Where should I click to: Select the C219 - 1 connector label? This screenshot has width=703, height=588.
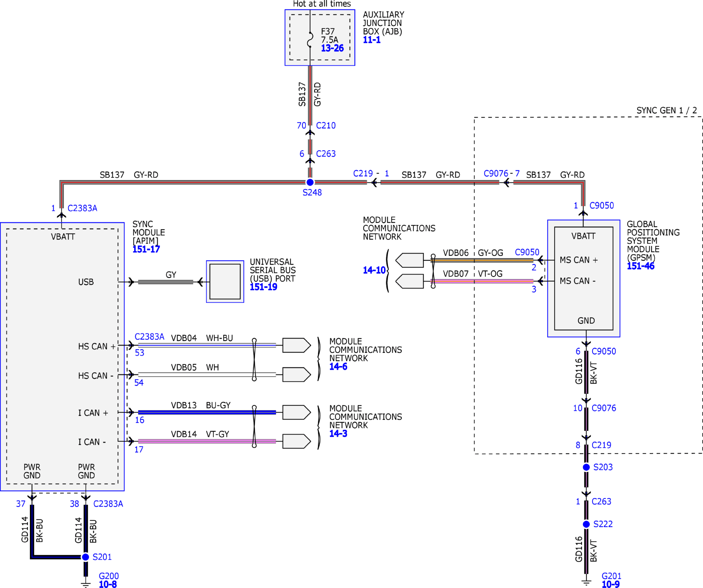[371, 173]
